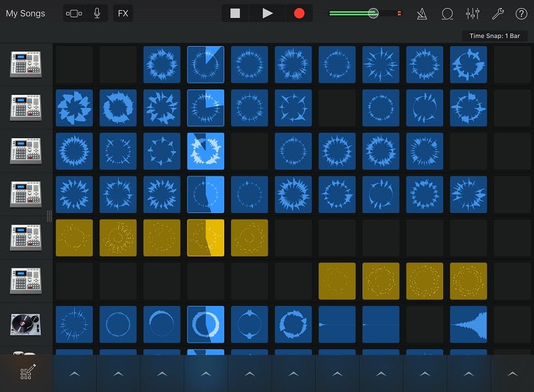Open song settings wrench
The height and width of the screenshot is (392, 534).
[497, 13]
